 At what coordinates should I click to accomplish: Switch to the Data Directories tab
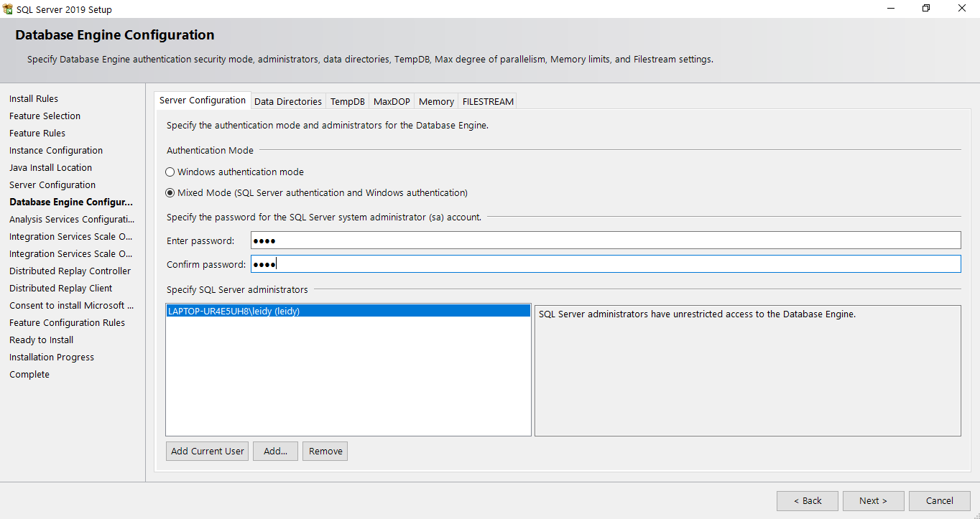pos(287,102)
